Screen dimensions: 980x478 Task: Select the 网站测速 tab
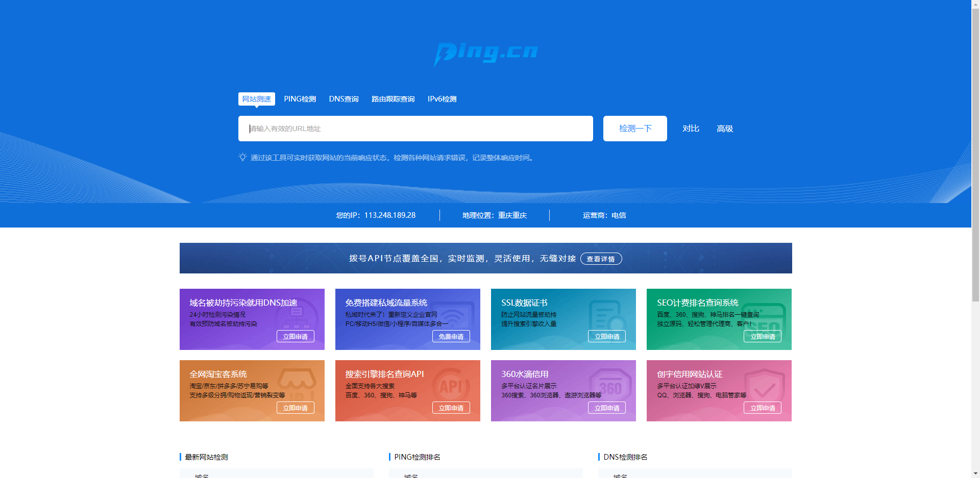[x=257, y=99]
